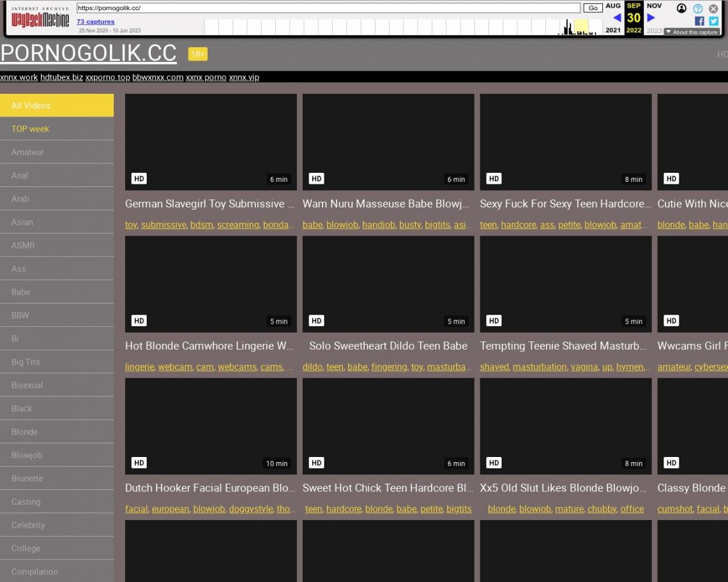Open the site title header link
This screenshot has width=728, height=582.
coord(88,53)
